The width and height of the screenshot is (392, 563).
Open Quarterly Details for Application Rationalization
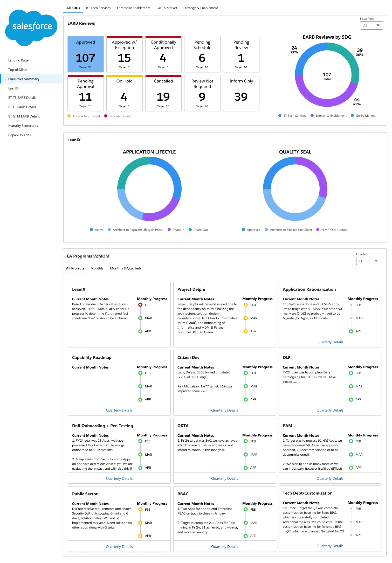pos(330,342)
